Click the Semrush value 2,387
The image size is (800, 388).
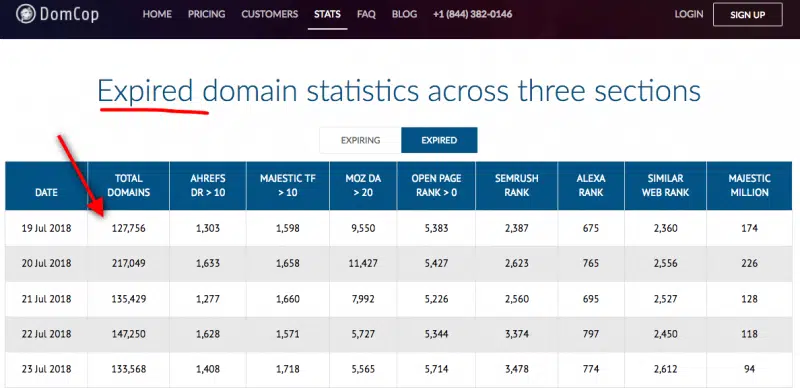[x=516, y=228]
